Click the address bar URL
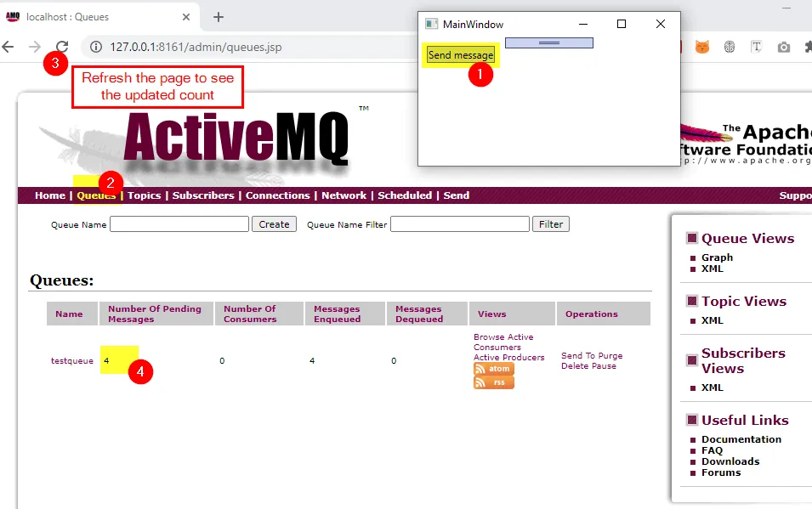812x509 pixels. [x=196, y=47]
